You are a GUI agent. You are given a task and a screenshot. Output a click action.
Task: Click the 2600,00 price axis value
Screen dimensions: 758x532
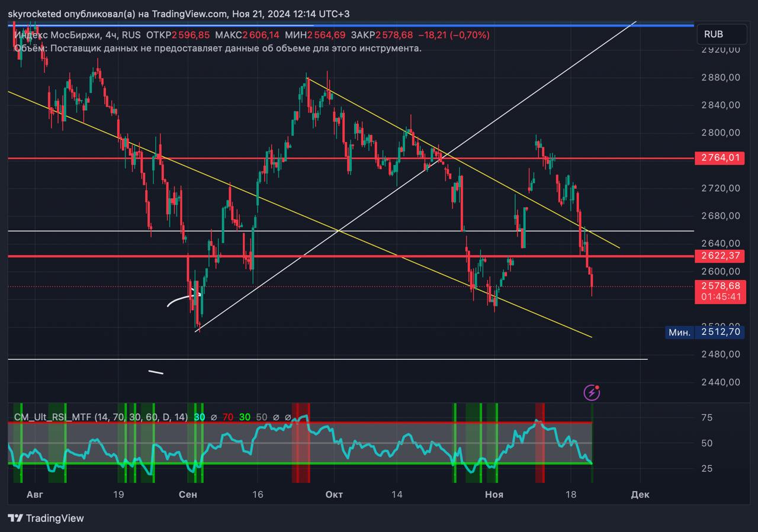coord(721,271)
